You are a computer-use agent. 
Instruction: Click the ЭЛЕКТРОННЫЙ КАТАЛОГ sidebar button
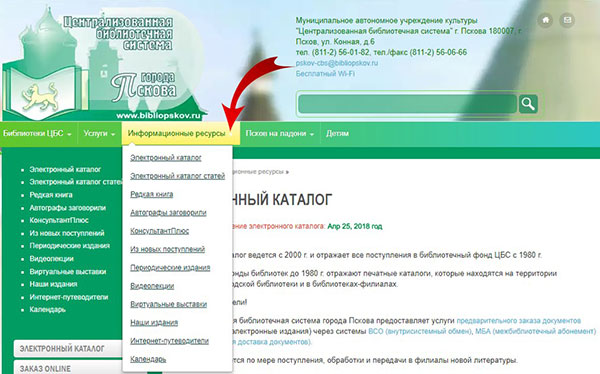(x=68, y=349)
